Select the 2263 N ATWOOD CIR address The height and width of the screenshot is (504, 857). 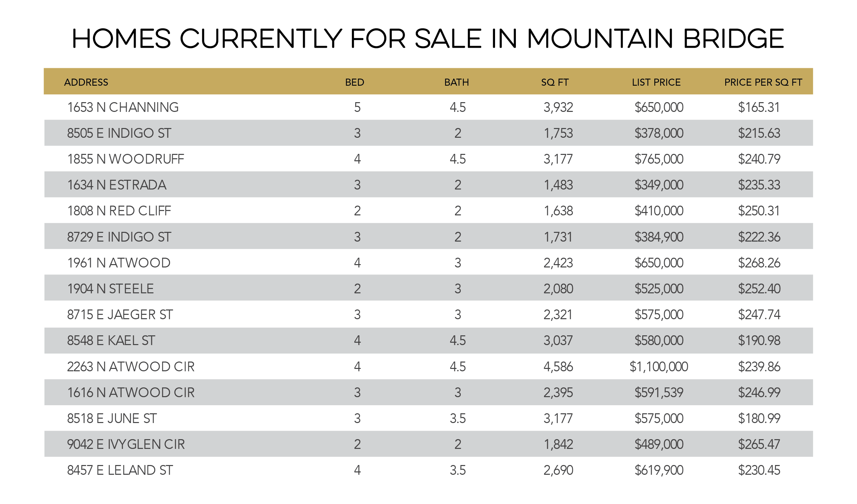pyautogui.click(x=131, y=367)
